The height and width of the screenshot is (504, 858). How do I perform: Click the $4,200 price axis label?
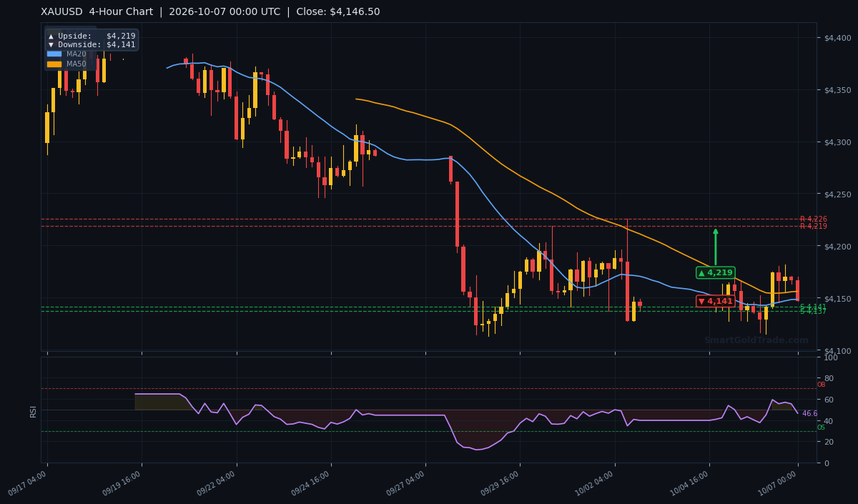click(837, 247)
